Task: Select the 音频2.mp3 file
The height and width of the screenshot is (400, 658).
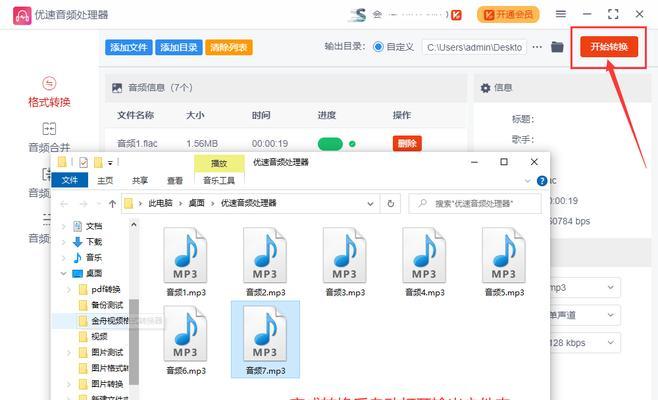Action: pos(265,262)
